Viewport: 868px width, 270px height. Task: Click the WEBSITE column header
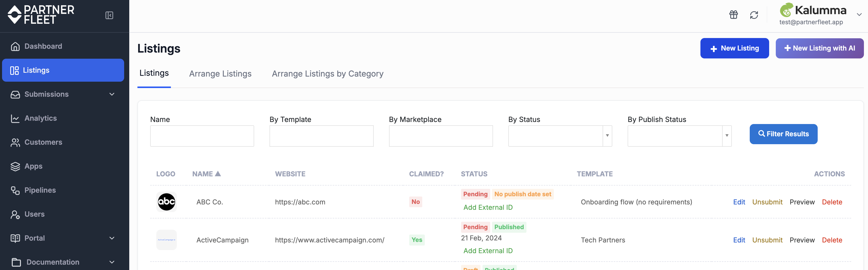click(290, 174)
